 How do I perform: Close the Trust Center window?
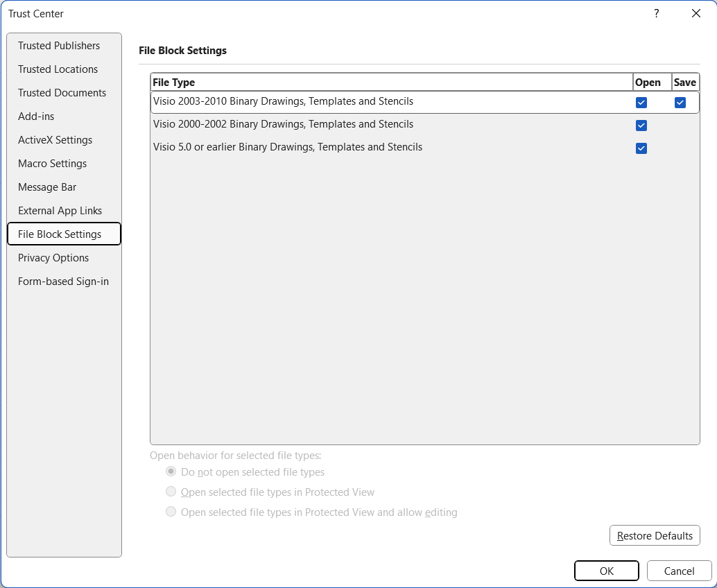tap(696, 13)
